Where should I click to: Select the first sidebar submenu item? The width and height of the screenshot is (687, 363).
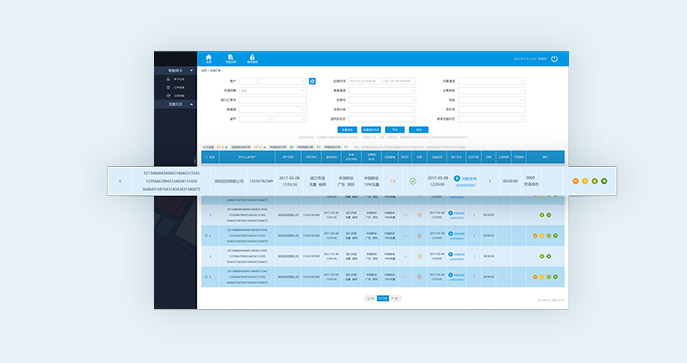click(175, 79)
